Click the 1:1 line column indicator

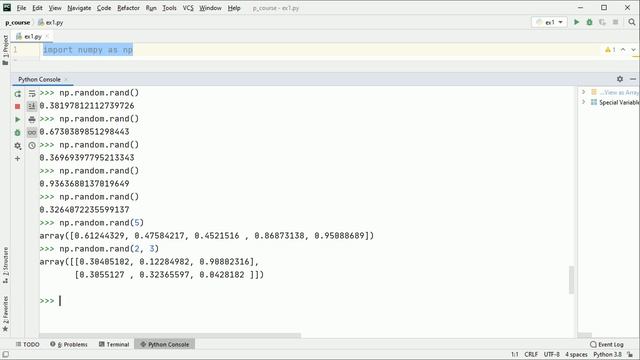pyautogui.click(x=515, y=355)
